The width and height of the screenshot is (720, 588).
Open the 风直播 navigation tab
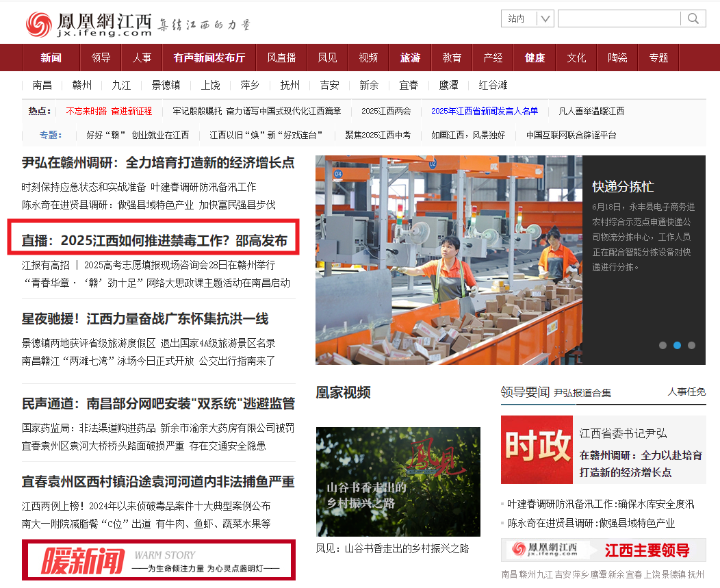(x=281, y=58)
